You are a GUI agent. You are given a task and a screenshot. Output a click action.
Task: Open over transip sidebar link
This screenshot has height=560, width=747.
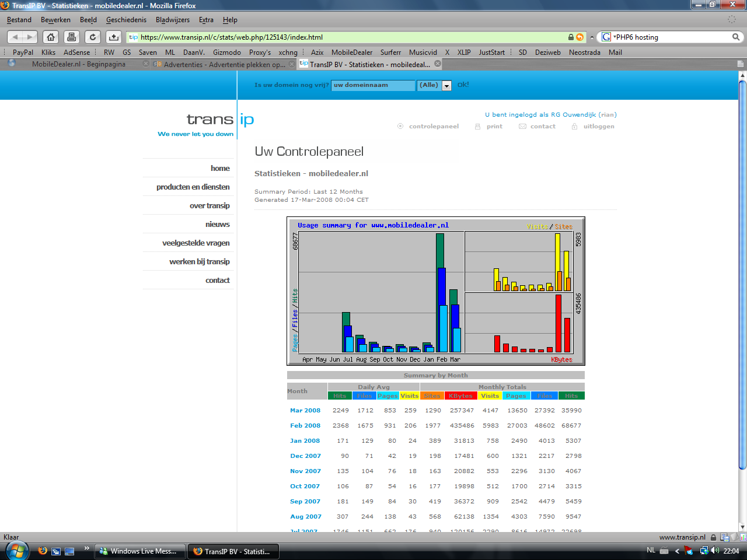click(x=210, y=205)
